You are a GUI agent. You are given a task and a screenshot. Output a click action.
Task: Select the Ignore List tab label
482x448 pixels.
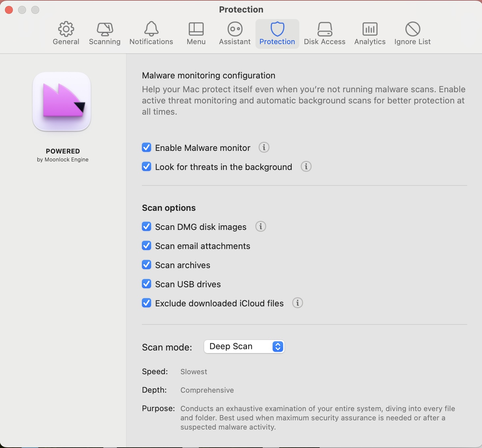(412, 42)
